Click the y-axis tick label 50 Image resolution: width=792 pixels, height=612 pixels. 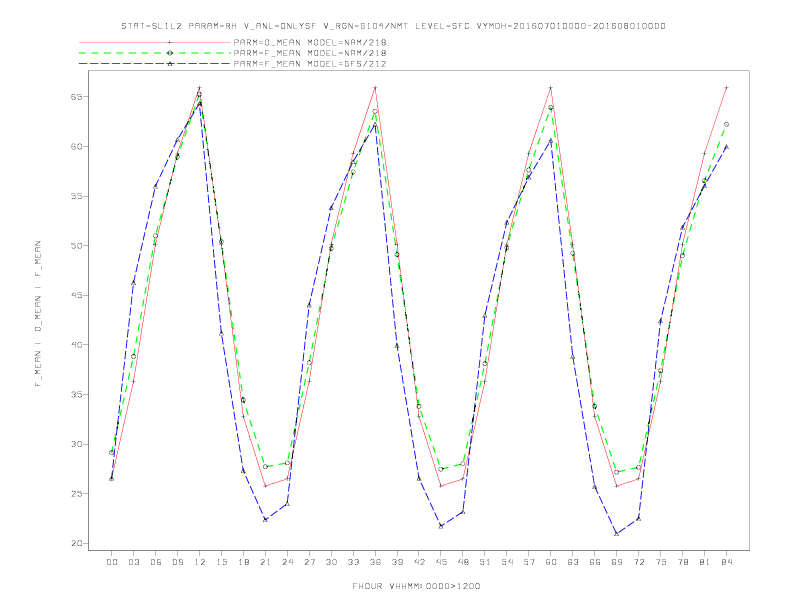(77, 245)
